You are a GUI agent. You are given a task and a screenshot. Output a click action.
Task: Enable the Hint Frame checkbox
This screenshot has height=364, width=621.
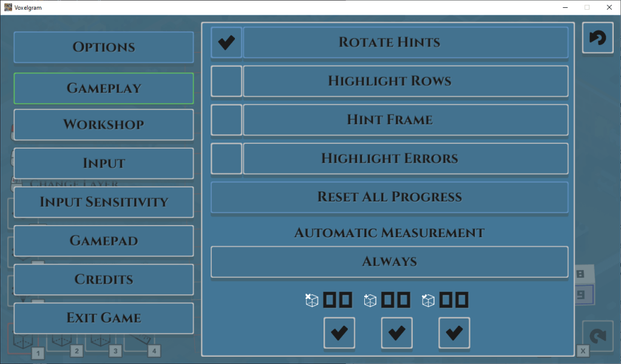(226, 120)
